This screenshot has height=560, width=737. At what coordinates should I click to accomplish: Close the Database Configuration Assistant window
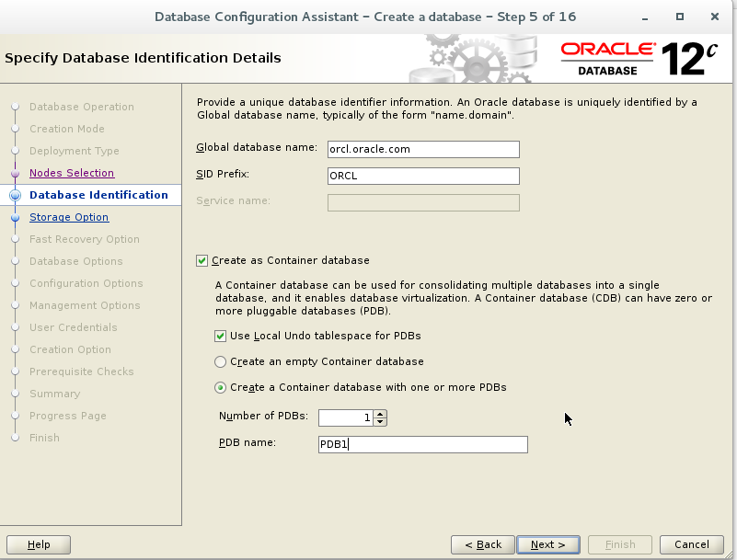715,17
